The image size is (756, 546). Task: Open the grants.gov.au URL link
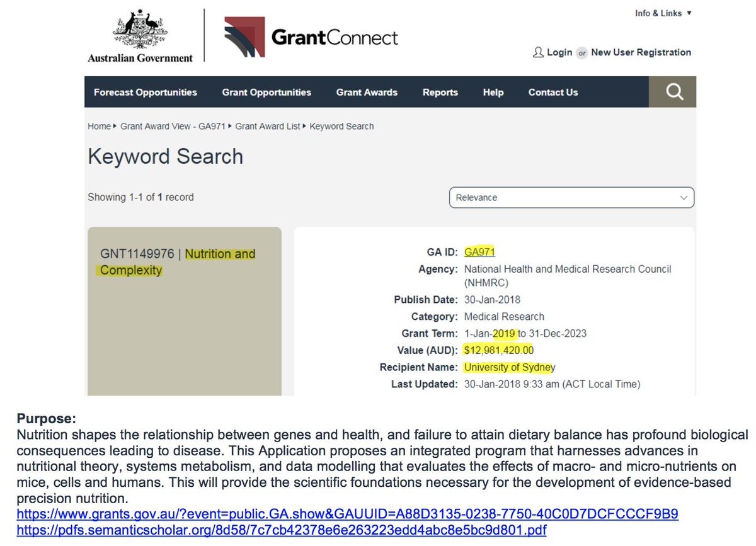[x=348, y=514]
